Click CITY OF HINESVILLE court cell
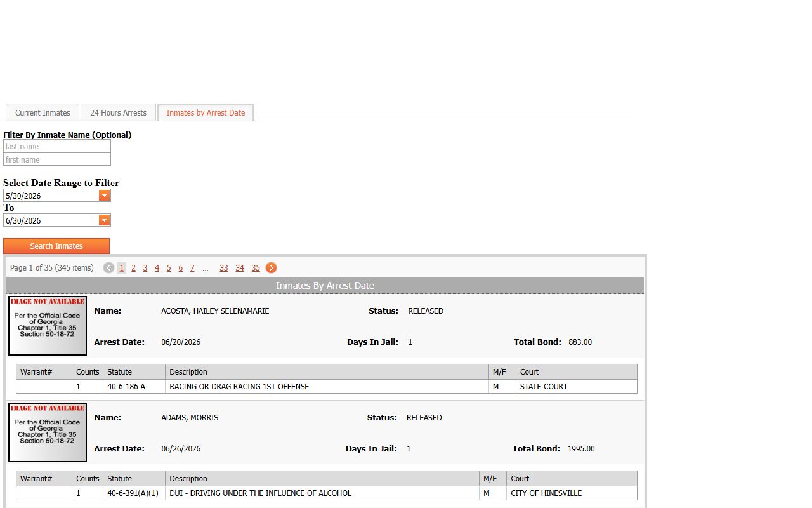Screen dimensions: 812x508 pos(572,493)
